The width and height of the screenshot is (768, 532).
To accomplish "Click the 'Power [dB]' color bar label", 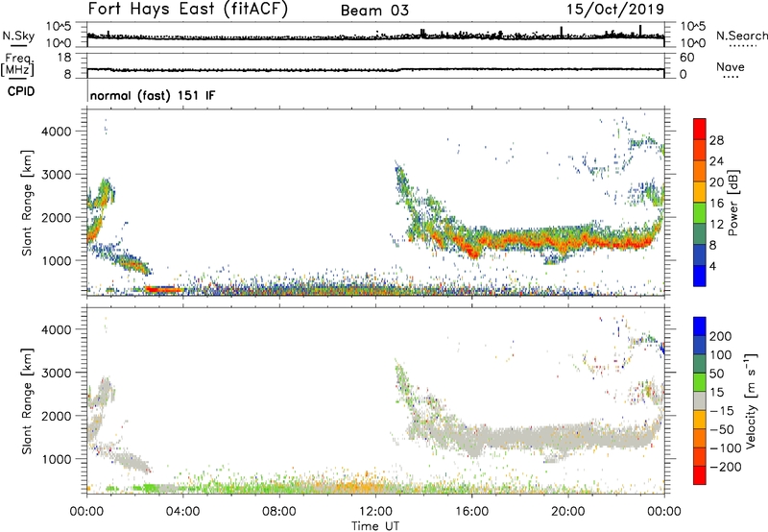I will coord(732,203).
